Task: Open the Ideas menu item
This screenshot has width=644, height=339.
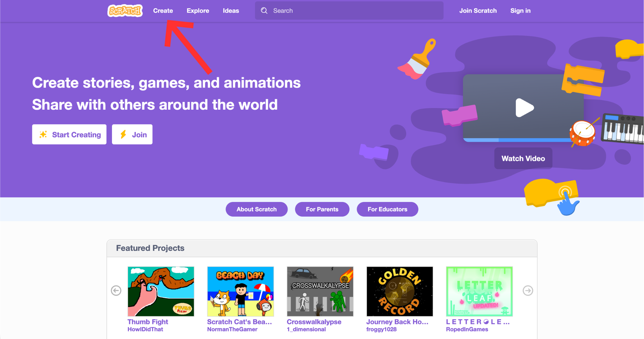Action: coord(231,11)
